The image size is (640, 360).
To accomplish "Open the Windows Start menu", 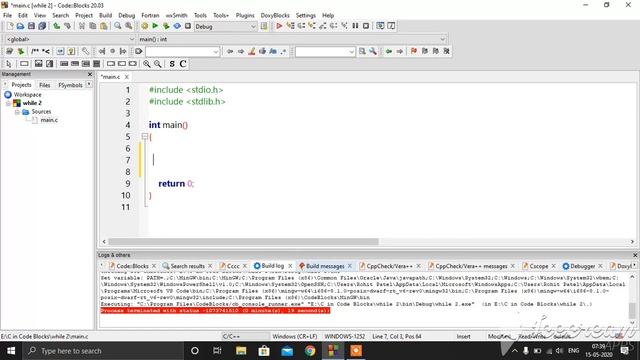I will pos(11,351).
